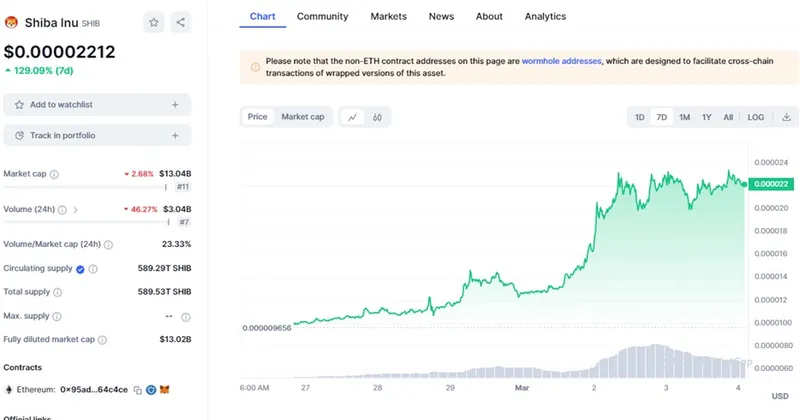Screen dimensions: 800x420
Task: Toggle the chart to Market cap
Action: click(x=302, y=117)
